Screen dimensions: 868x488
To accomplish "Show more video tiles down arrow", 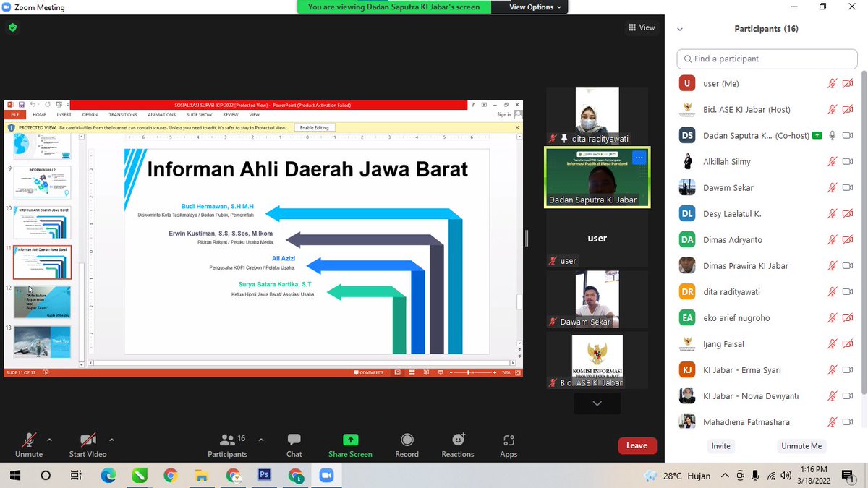I will [597, 403].
